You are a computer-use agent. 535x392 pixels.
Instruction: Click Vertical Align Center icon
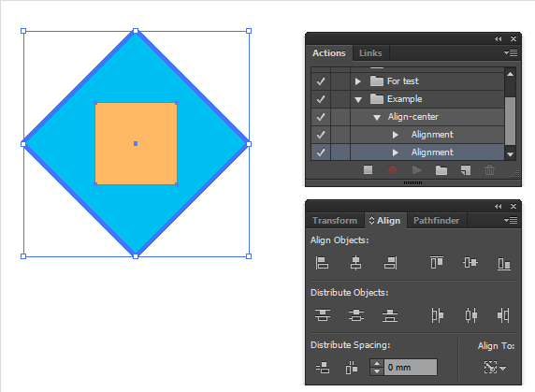tap(470, 262)
